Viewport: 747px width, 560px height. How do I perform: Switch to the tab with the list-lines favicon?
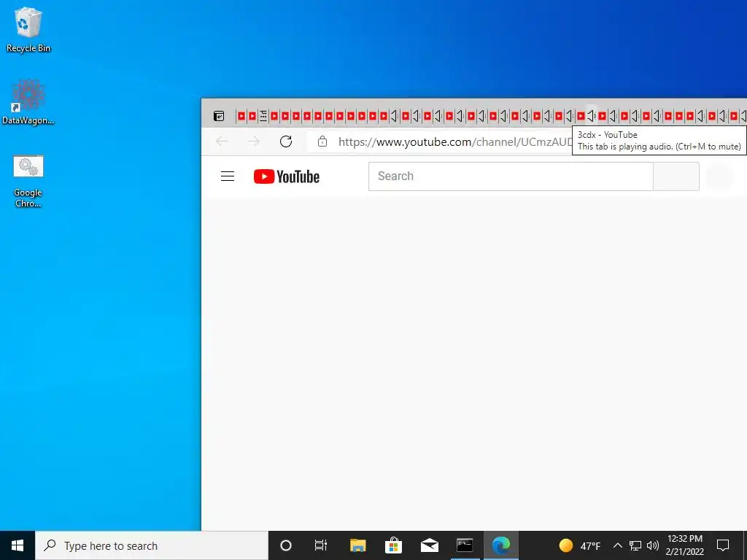[263, 116]
